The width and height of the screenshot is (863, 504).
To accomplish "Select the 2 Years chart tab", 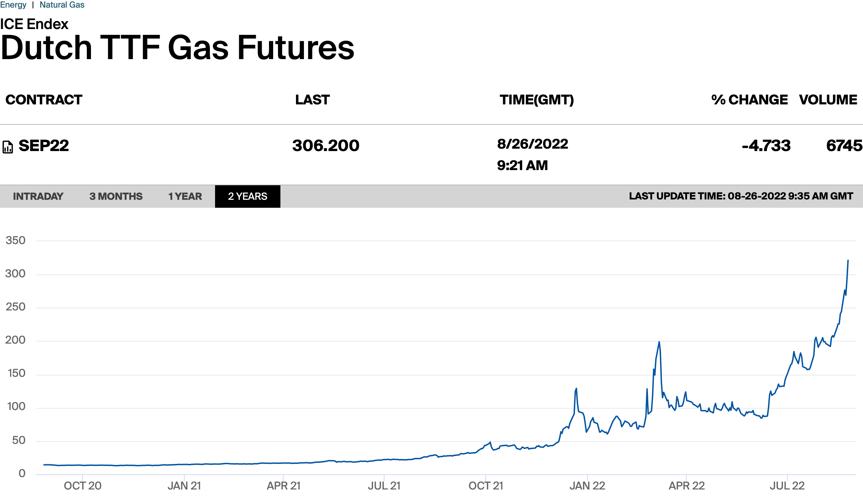I will pos(248,196).
